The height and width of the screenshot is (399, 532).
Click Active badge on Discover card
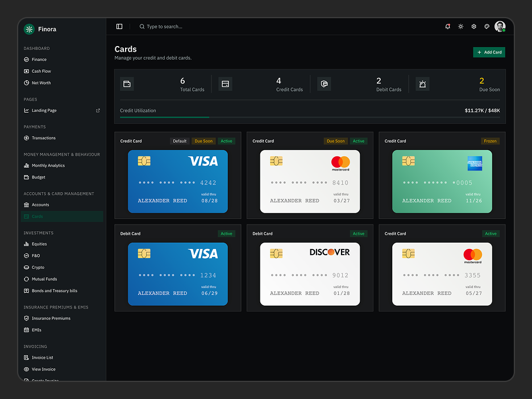[359, 234]
